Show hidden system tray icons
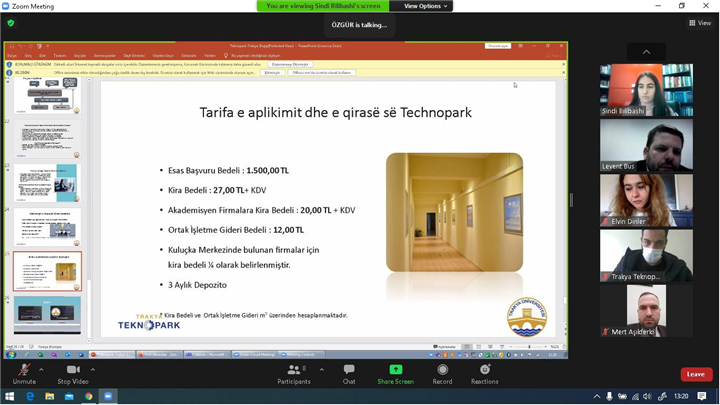The width and height of the screenshot is (720, 405). pyautogui.click(x=596, y=396)
